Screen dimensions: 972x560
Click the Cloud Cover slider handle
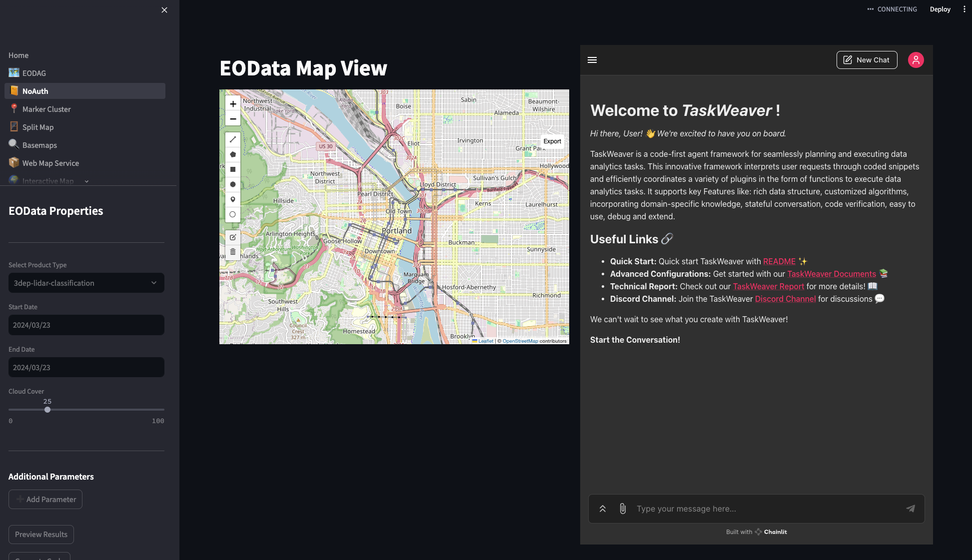tap(47, 410)
